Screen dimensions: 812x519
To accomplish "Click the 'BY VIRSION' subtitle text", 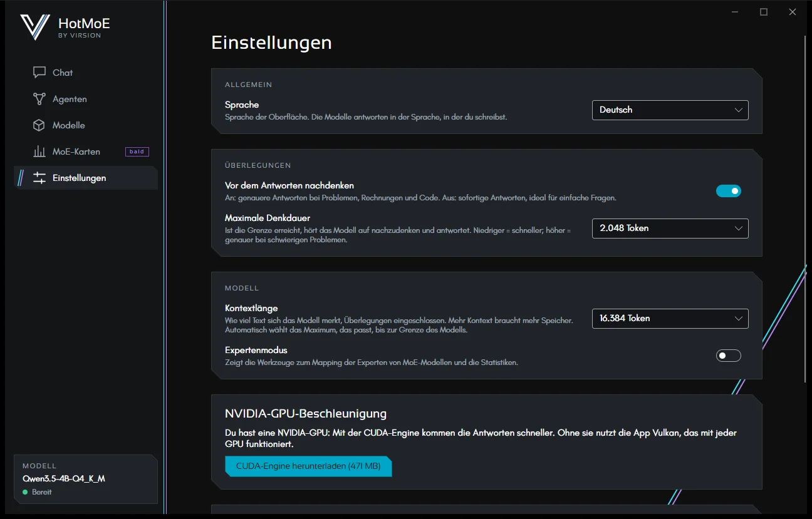I will coord(80,36).
